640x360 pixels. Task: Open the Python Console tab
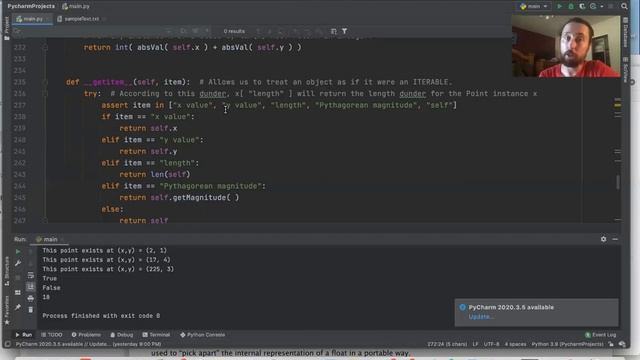202,335
